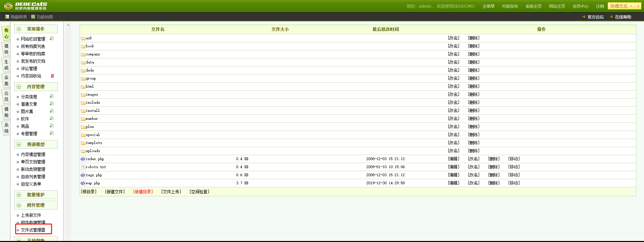Open the templets folder icon

click(x=83, y=143)
